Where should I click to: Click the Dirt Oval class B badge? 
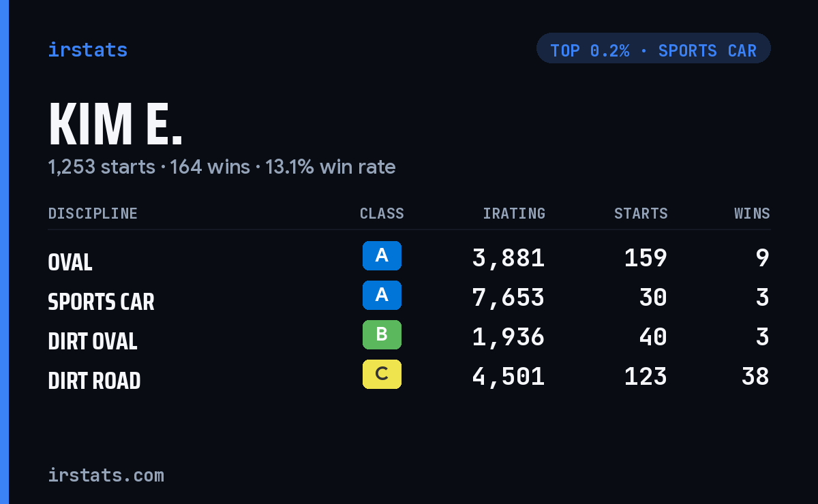pos(382,335)
